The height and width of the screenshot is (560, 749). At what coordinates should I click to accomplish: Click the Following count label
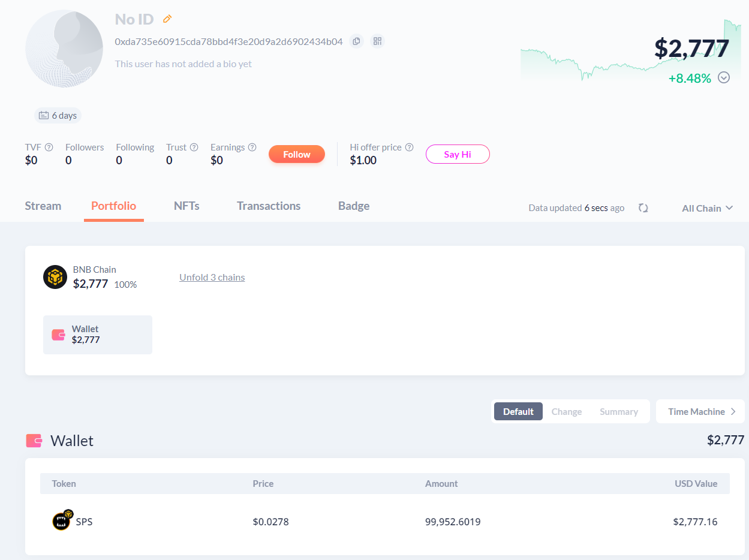tap(135, 147)
